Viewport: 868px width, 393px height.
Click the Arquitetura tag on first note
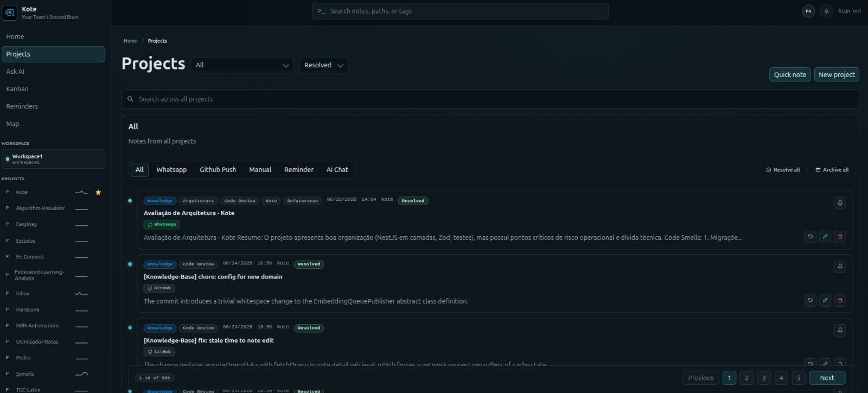(x=198, y=201)
